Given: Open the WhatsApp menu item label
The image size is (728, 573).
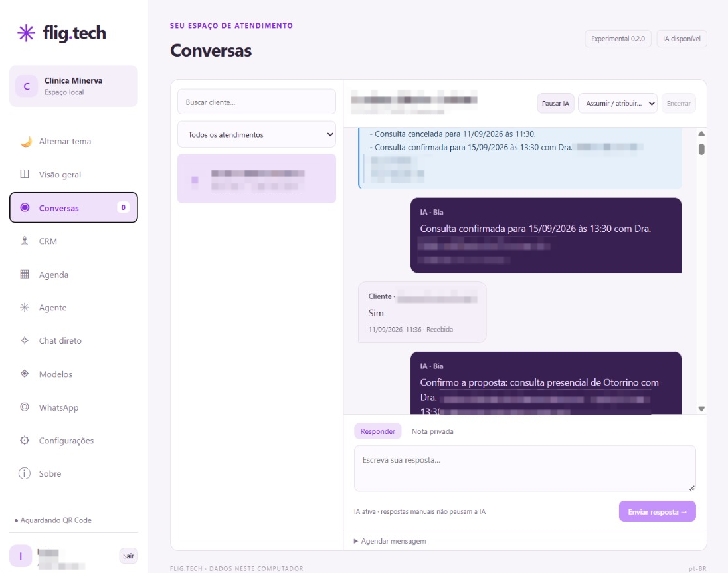Looking at the screenshot, I should click(x=58, y=407).
